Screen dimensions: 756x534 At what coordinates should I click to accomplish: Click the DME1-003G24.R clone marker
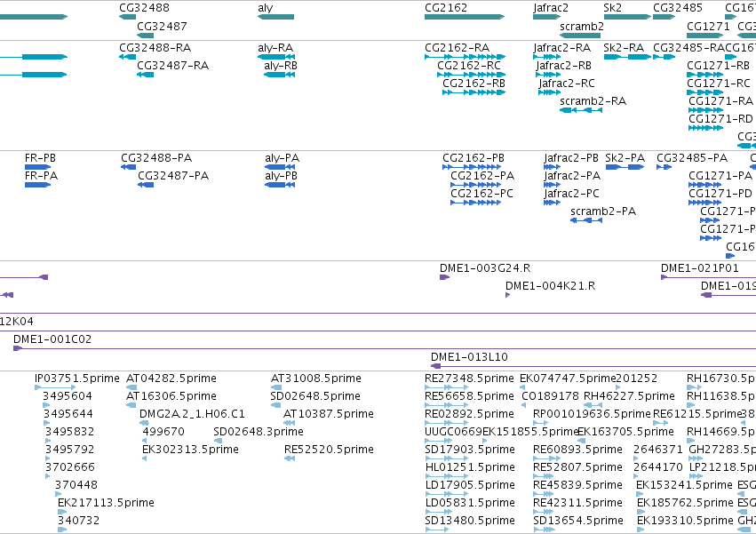tap(444, 277)
